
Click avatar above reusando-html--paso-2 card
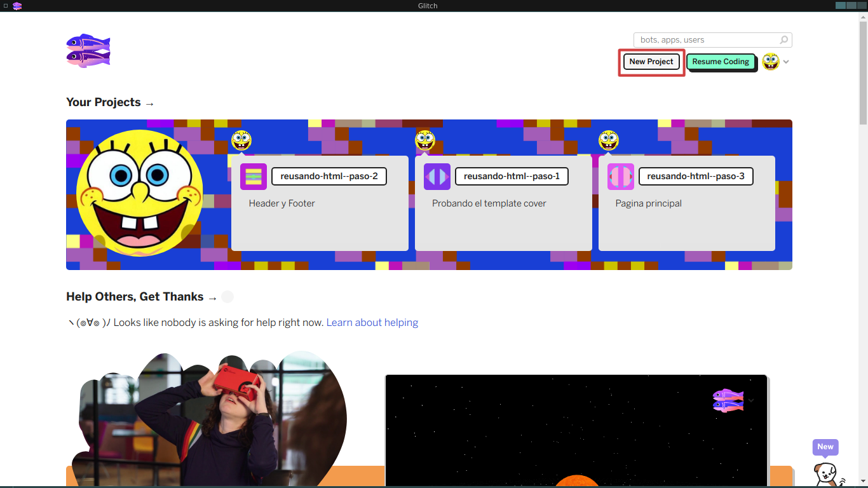(x=241, y=140)
